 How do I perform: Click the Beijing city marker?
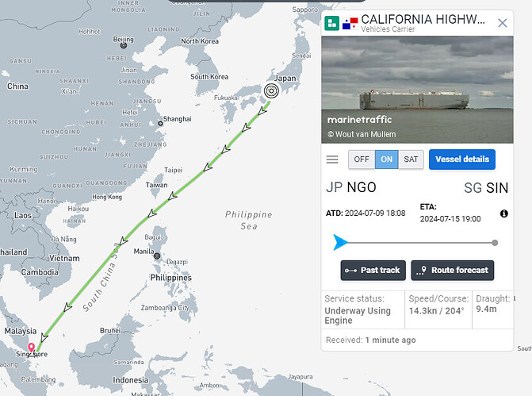(x=124, y=45)
